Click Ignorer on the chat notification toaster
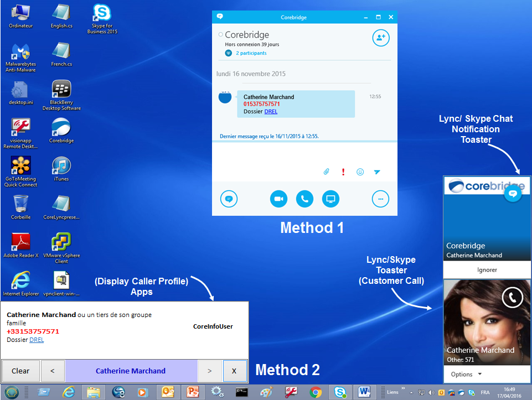Screen dimensions: 532x400 pyautogui.click(x=487, y=270)
